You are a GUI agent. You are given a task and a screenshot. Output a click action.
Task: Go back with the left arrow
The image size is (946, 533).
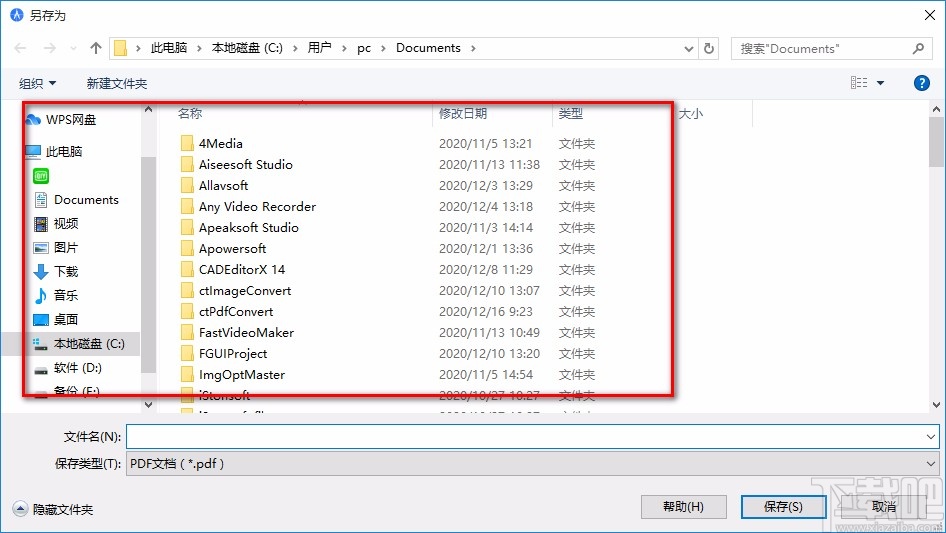pos(20,48)
